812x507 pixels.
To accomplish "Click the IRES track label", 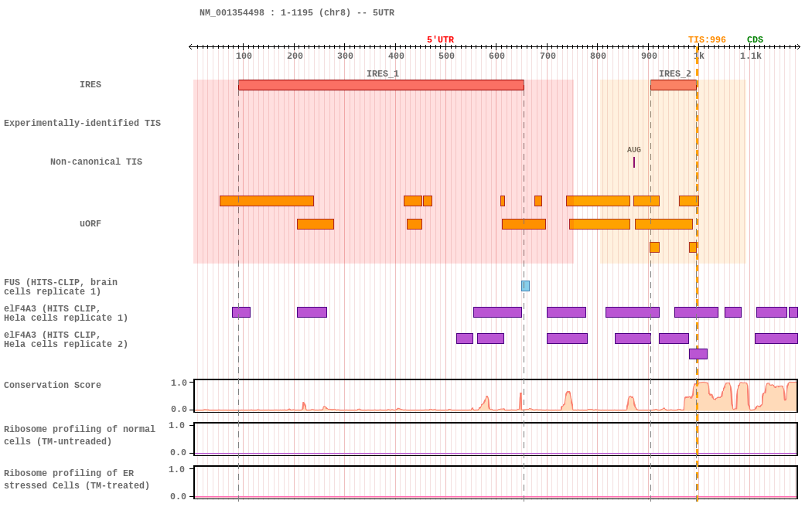I will click(x=90, y=84).
